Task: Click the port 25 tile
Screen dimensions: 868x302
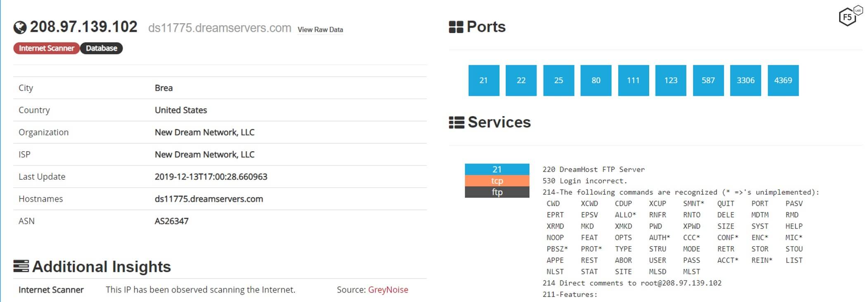Action: click(x=558, y=81)
